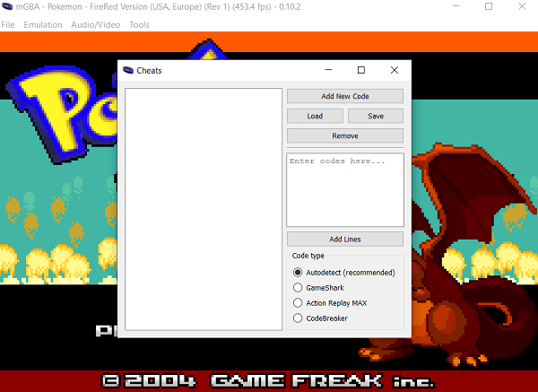Click the Add Lines button
This screenshot has height=392, width=538.
point(345,239)
